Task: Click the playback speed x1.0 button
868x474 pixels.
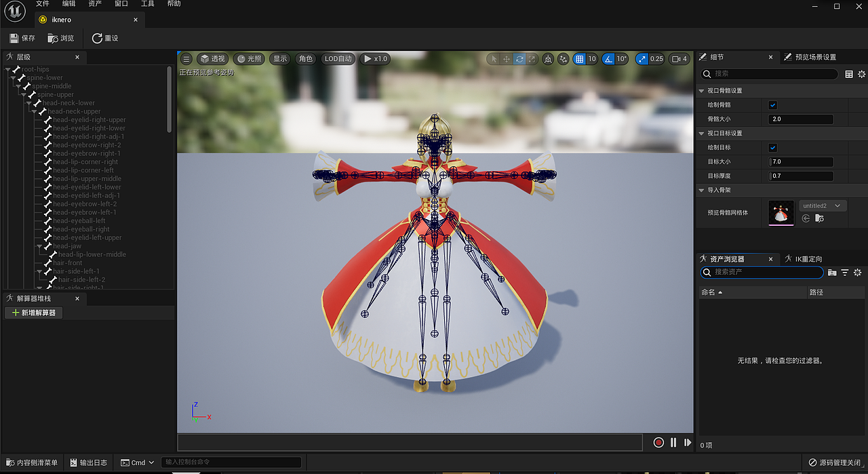Action: point(375,59)
